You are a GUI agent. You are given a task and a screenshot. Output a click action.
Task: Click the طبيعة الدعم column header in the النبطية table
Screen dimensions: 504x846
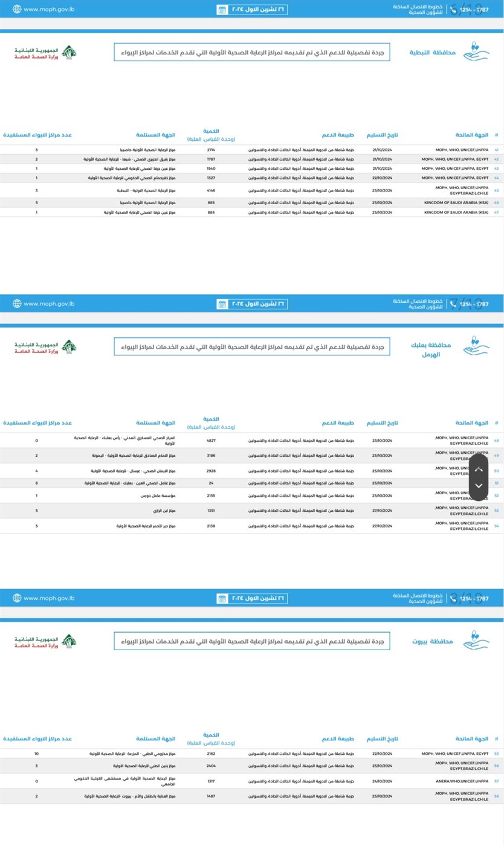(338, 135)
